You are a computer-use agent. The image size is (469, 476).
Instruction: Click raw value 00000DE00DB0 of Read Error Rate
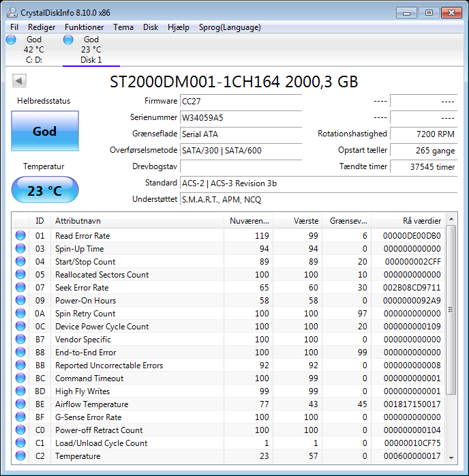pyautogui.click(x=412, y=235)
